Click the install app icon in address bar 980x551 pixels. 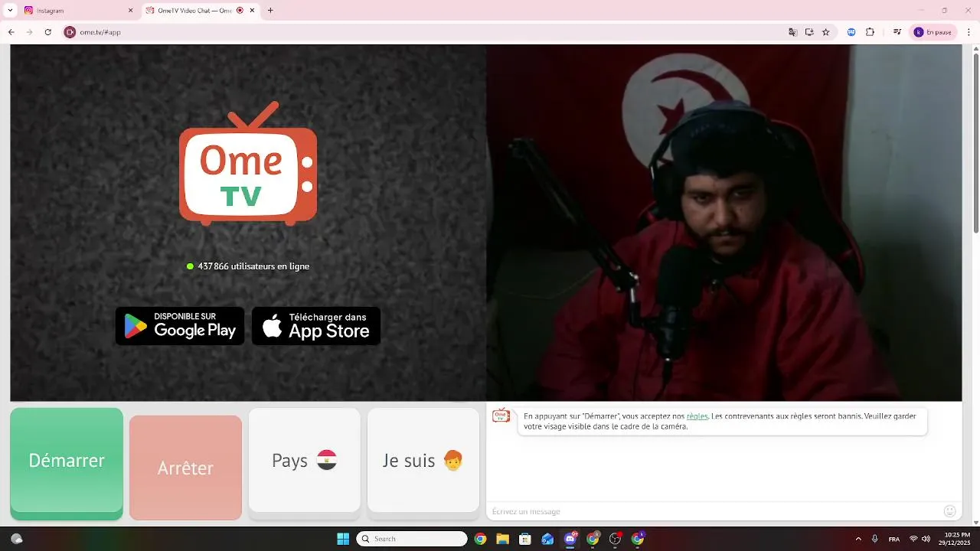[x=809, y=32]
